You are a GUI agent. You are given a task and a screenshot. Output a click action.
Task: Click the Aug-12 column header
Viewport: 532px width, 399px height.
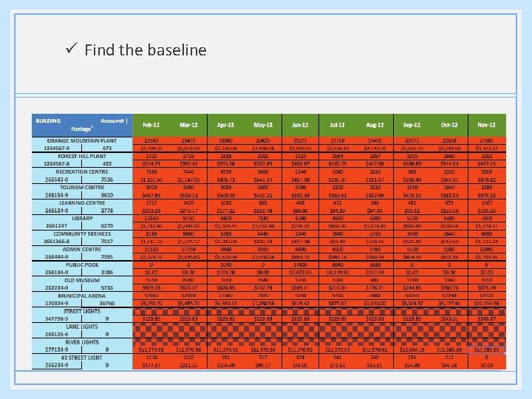tap(375, 125)
